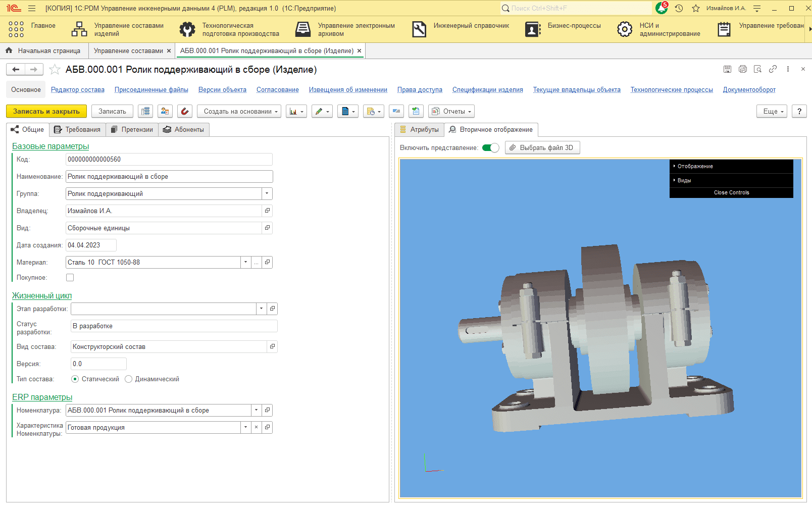The image size is (812, 508).
Task: Click the list-structure toolbar icon after Записать
Action: coord(145,111)
